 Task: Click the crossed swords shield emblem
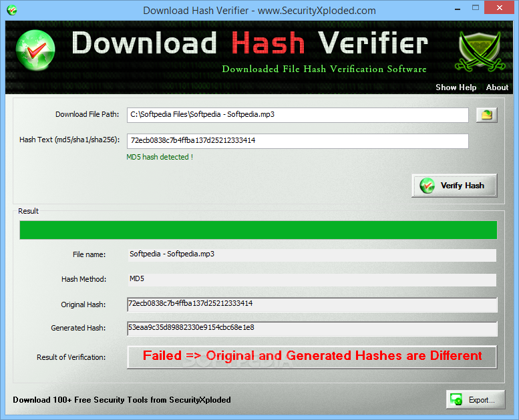pos(480,51)
